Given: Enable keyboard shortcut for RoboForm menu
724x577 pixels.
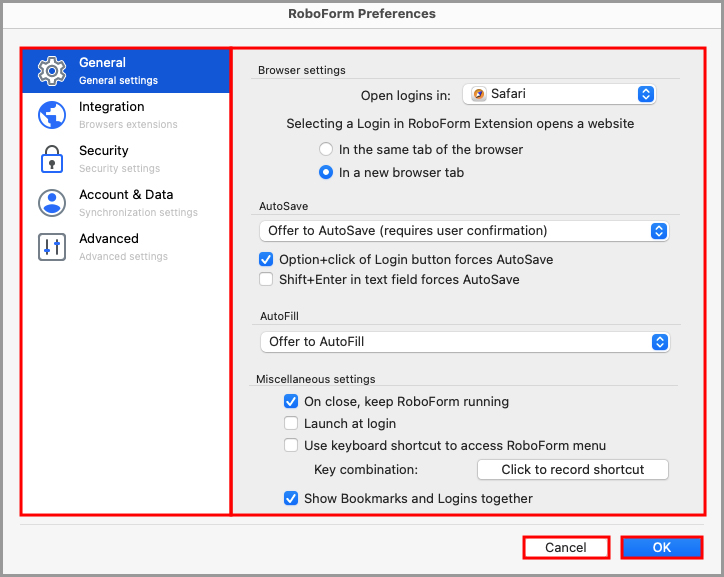Looking at the screenshot, I should click(x=291, y=445).
